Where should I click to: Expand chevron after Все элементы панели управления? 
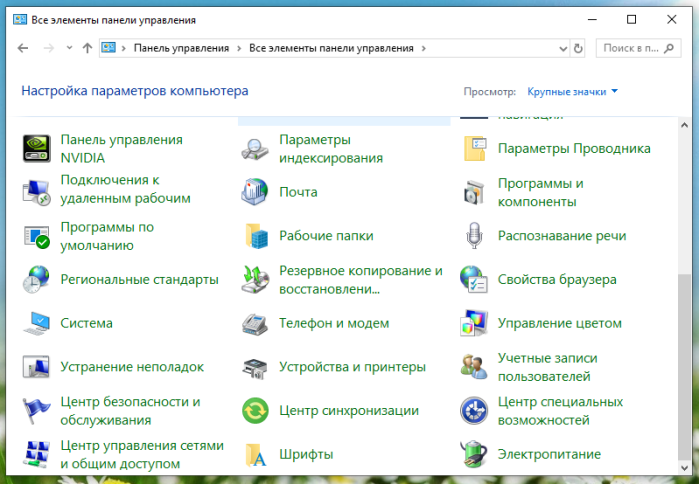(x=424, y=48)
